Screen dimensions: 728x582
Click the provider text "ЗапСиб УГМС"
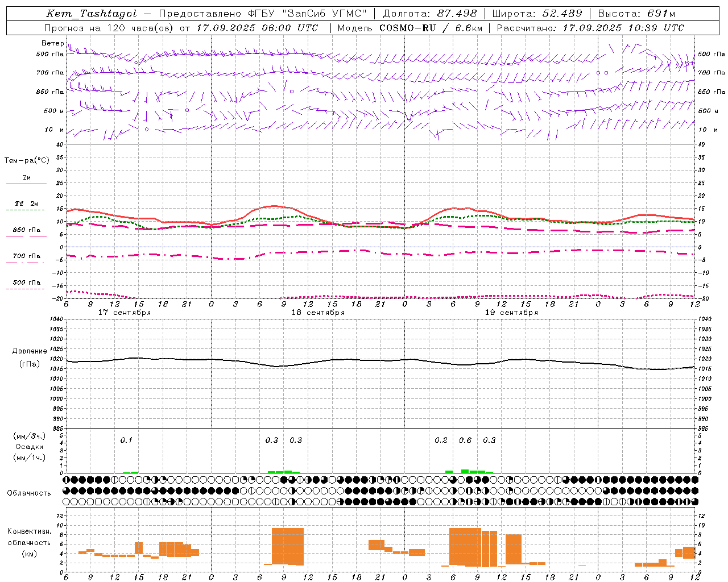[325, 14]
